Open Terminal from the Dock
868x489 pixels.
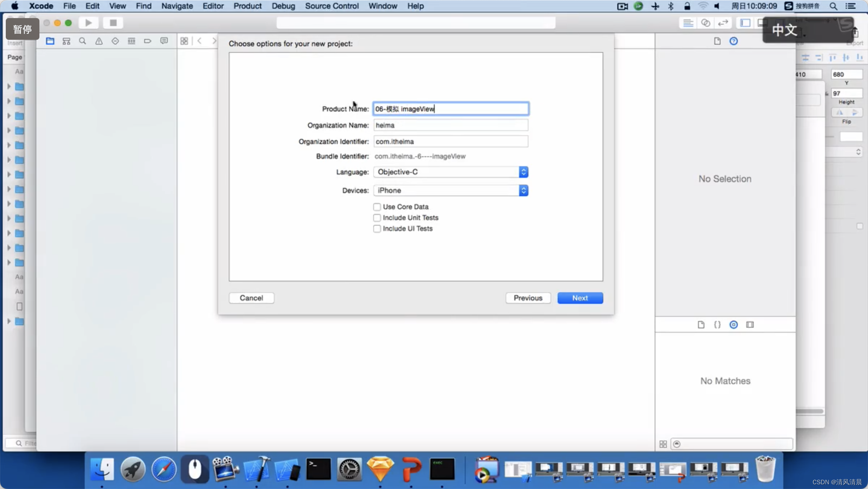click(318, 469)
